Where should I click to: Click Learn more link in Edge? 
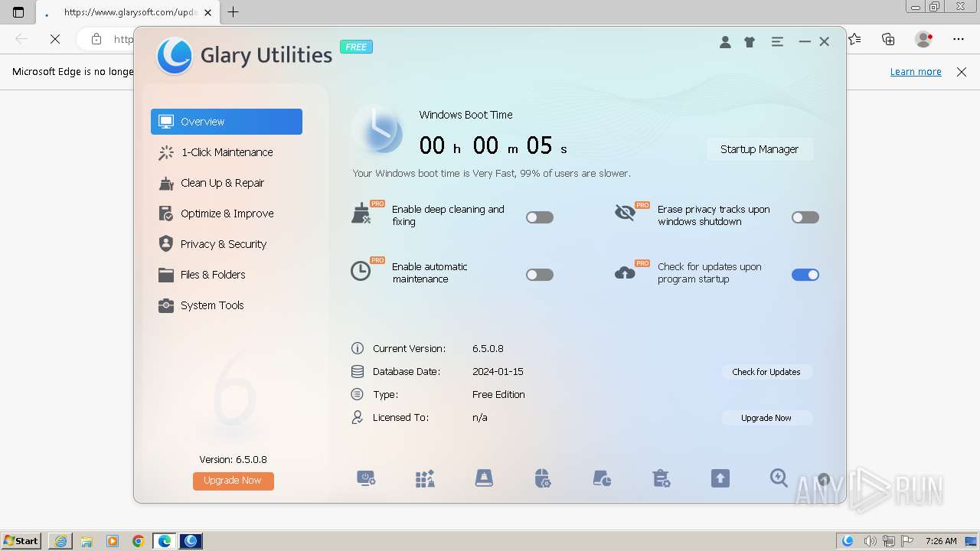(x=916, y=71)
